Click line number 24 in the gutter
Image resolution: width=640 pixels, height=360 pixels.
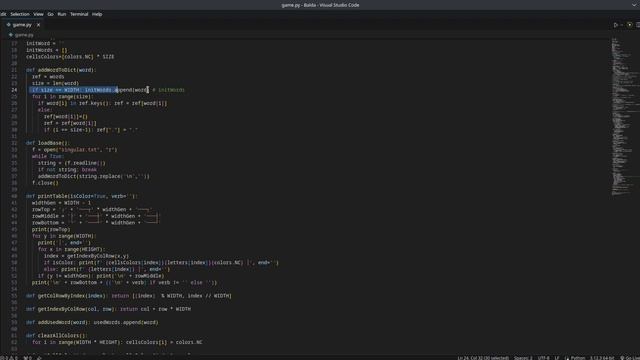tap(14, 90)
